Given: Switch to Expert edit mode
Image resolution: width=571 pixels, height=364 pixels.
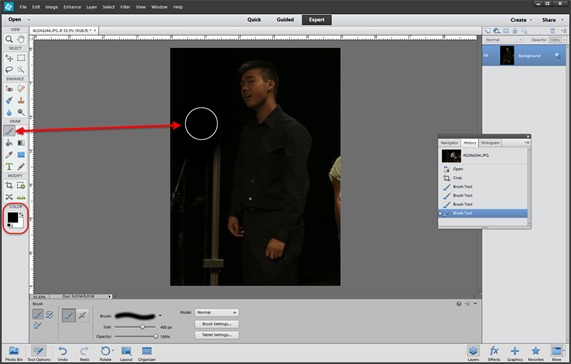Looking at the screenshot, I should 316,20.
